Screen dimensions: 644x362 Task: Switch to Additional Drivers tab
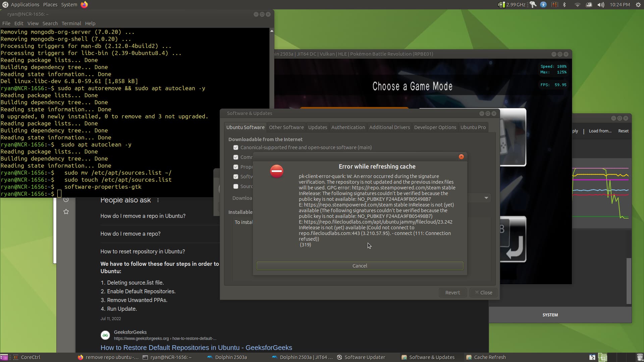(389, 127)
